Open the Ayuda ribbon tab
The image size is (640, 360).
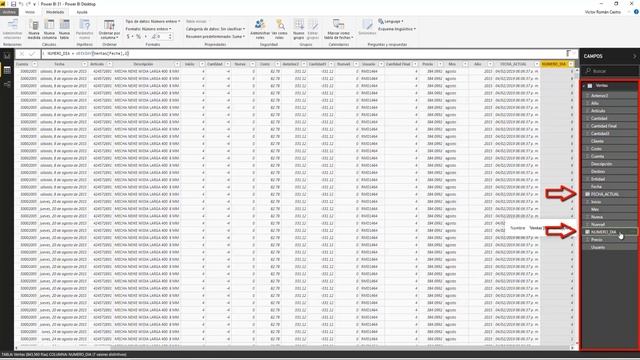click(82, 12)
